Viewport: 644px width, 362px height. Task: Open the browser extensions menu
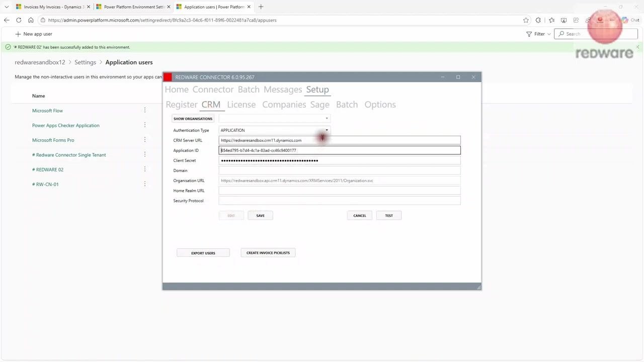point(538,20)
